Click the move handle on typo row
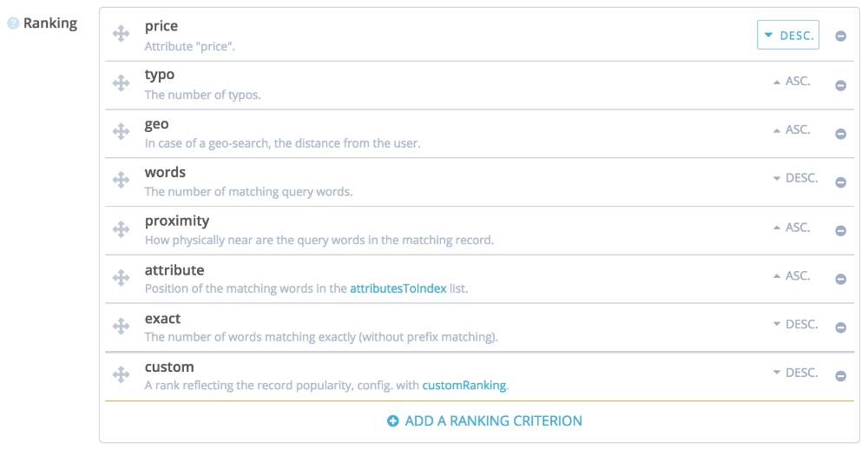 (x=122, y=83)
